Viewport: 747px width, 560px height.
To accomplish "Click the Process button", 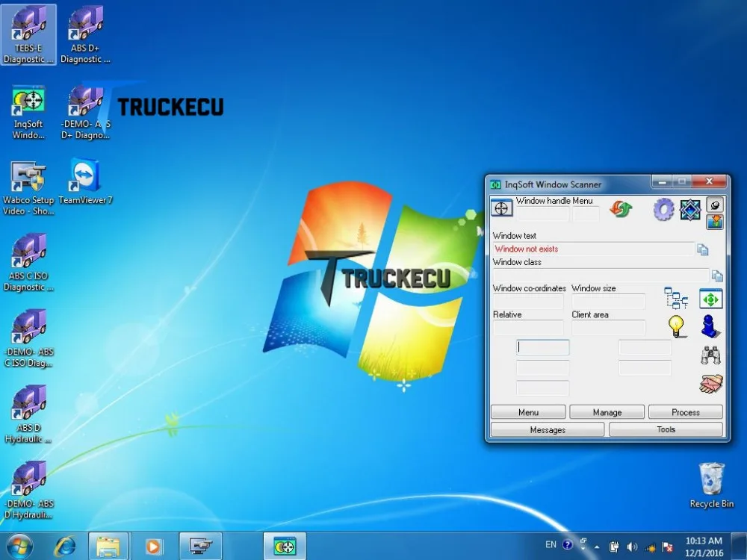I will 686,412.
